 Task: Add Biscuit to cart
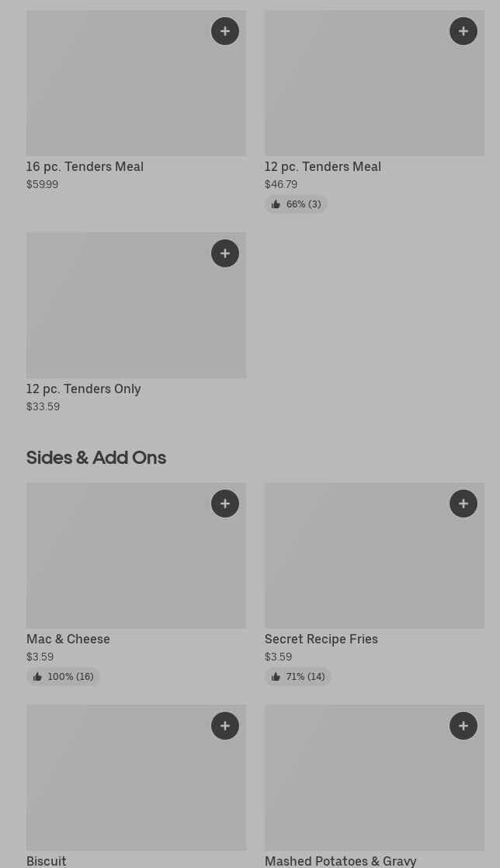(225, 726)
